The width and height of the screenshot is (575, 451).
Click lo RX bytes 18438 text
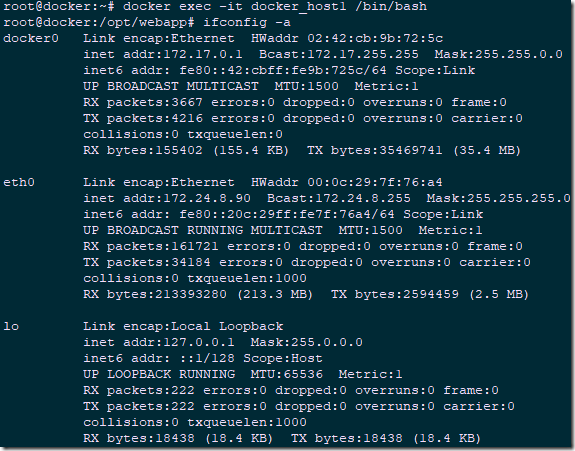pos(139,439)
